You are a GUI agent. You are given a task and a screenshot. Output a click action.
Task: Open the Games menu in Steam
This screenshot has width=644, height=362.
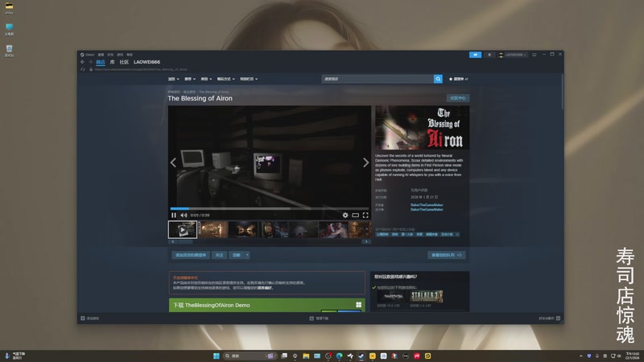120,55
